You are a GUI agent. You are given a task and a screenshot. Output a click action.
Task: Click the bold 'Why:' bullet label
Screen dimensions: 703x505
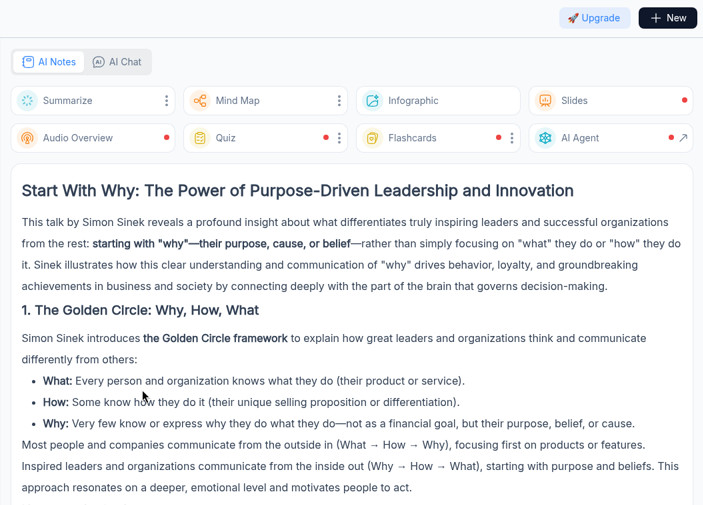point(56,423)
